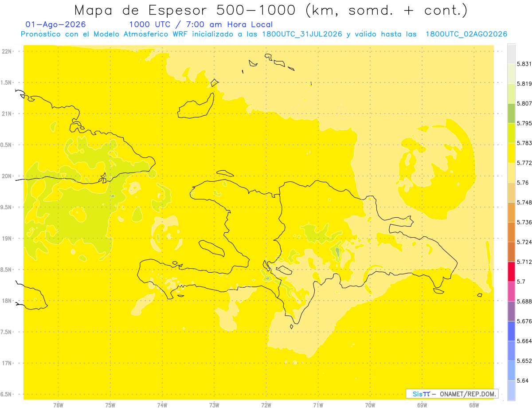This screenshot has height=411, width=532.
Task: Click the 72W longitude label
Action: click(x=266, y=405)
